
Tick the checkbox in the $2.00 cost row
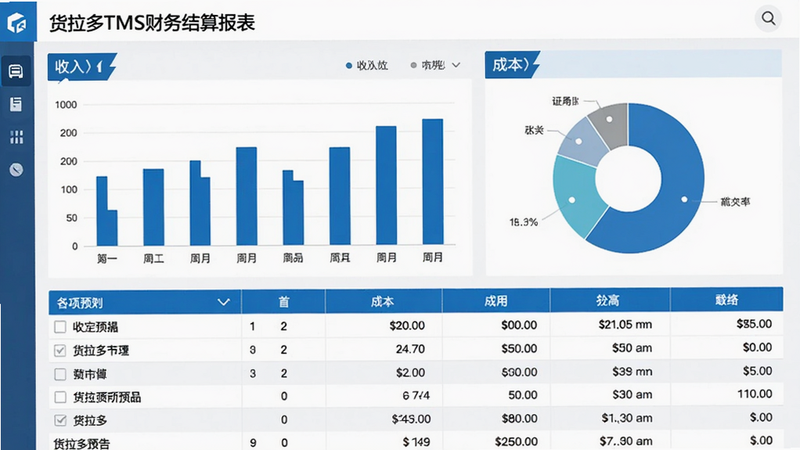(60, 374)
